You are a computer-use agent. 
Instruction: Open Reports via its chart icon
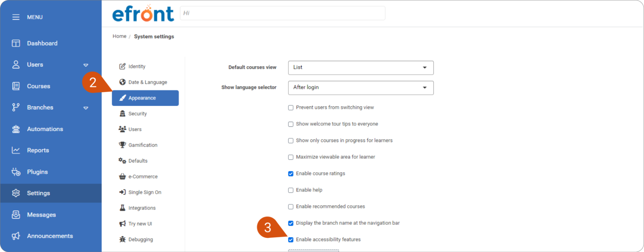pyautogui.click(x=16, y=150)
